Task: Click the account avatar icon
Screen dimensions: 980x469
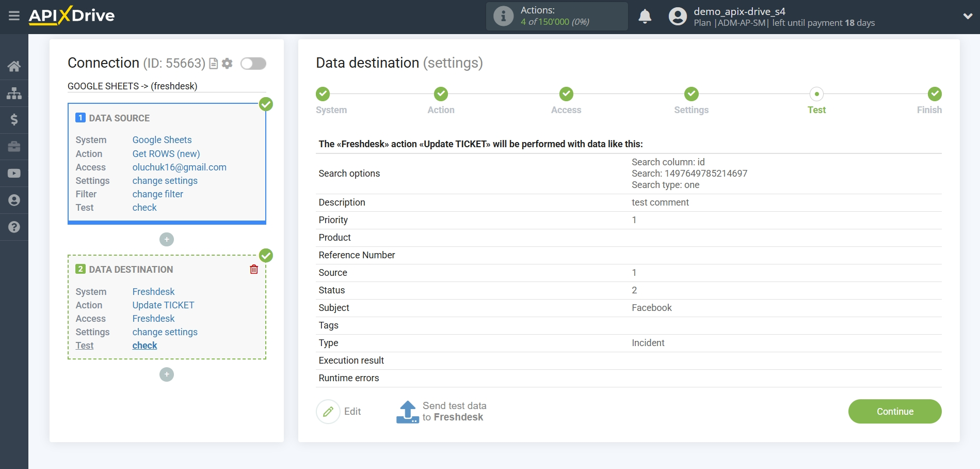Action: pos(678,17)
